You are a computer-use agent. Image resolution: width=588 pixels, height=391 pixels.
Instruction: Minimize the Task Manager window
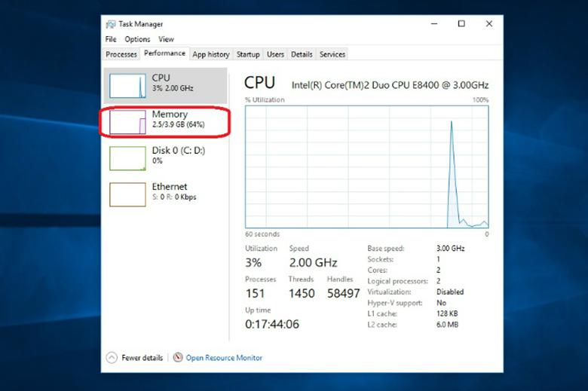click(433, 24)
